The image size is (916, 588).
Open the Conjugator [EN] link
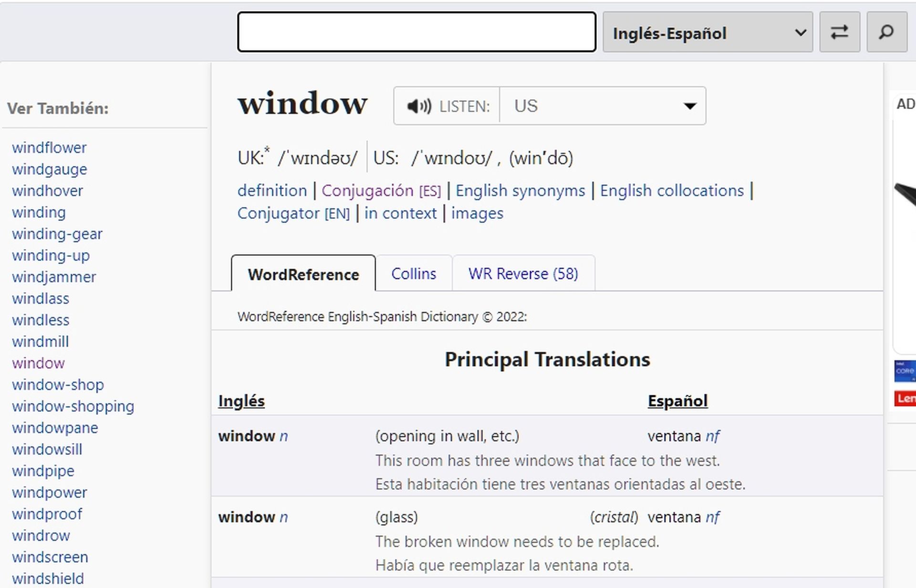(x=294, y=213)
